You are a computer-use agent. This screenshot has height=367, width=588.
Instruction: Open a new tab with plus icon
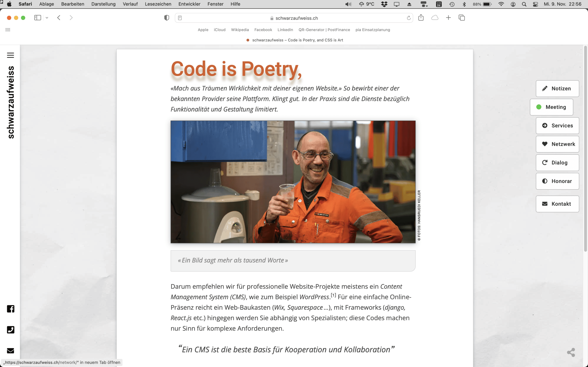tap(448, 18)
